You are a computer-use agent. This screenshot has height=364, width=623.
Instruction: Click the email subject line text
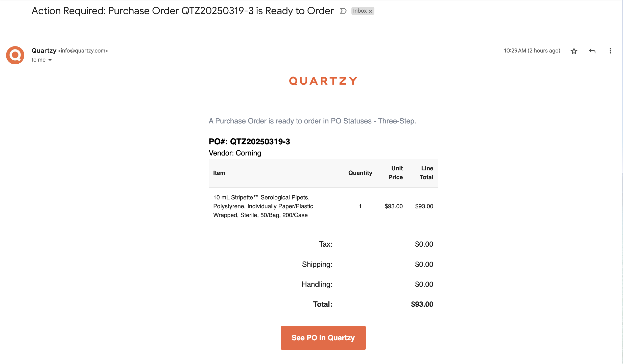(183, 11)
